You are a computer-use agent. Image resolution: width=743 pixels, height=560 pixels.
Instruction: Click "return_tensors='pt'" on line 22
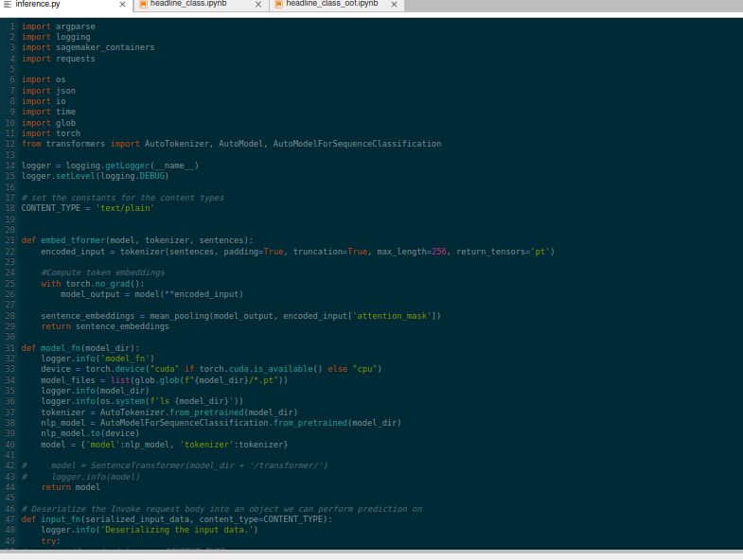coord(504,252)
